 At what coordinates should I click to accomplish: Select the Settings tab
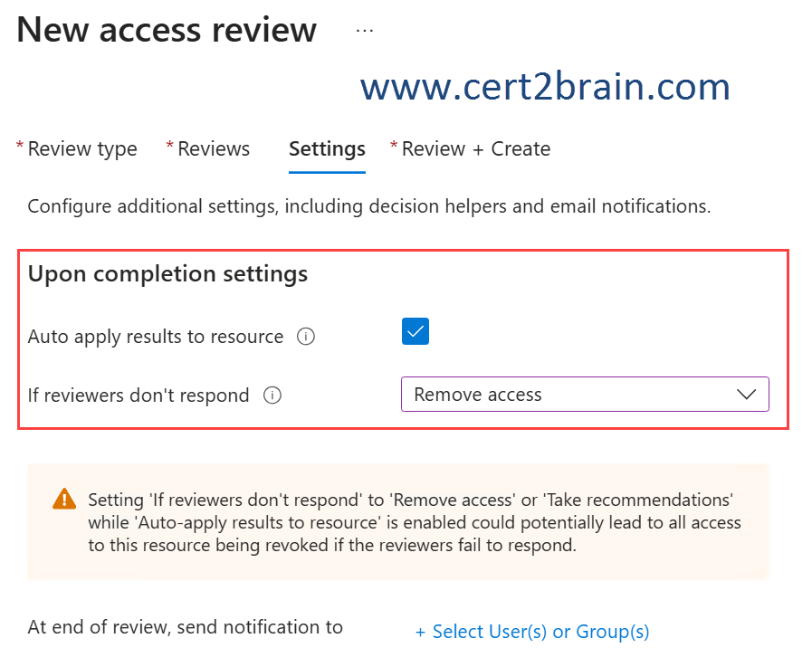(x=327, y=149)
